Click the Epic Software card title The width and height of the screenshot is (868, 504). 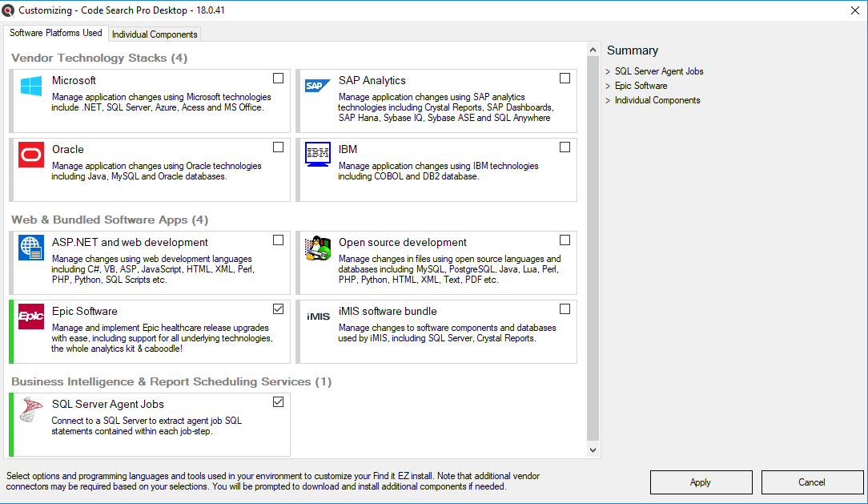(85, 311)
